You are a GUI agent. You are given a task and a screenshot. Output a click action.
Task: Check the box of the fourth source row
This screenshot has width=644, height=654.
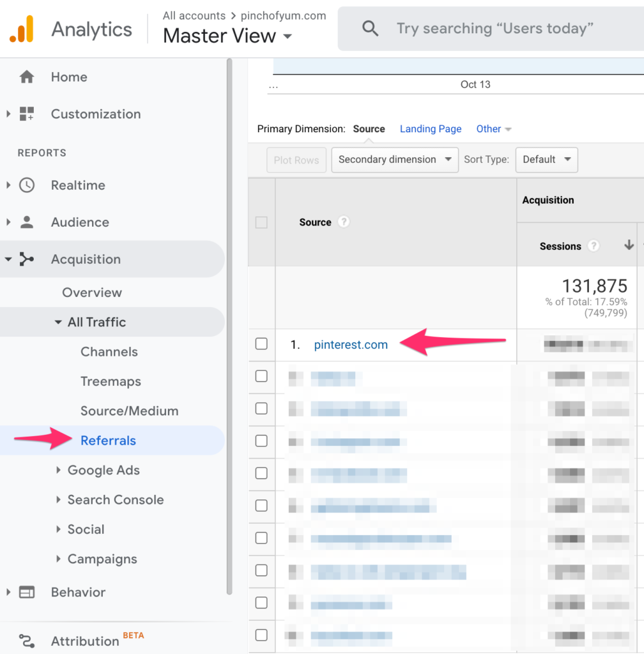click(261, 441)
